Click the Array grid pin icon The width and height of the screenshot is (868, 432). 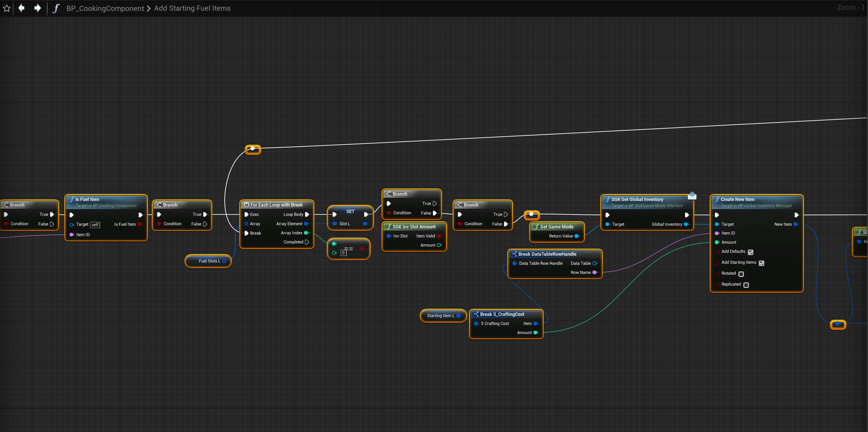(x=246, y=224)
